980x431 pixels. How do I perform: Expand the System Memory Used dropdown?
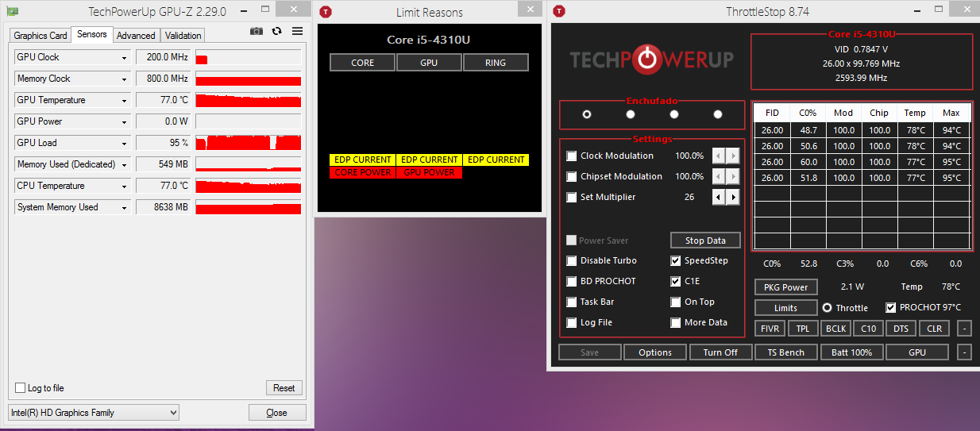coord(125,207)
